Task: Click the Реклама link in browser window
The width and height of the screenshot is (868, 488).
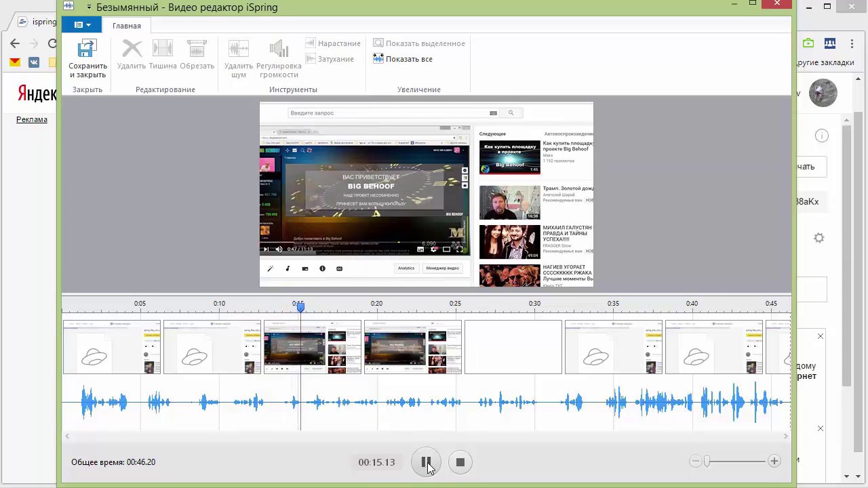Action: point(32,119)
